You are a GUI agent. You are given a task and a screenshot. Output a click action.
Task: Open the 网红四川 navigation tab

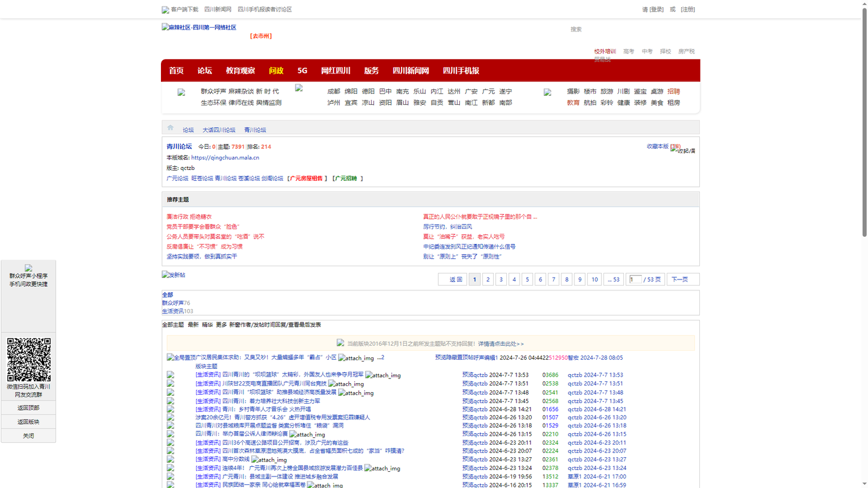[336, 70]
